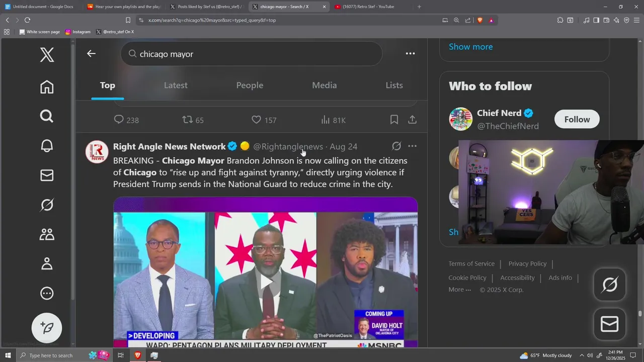
Task: Open search settings three-dot menu
Action: coord(411,53)
